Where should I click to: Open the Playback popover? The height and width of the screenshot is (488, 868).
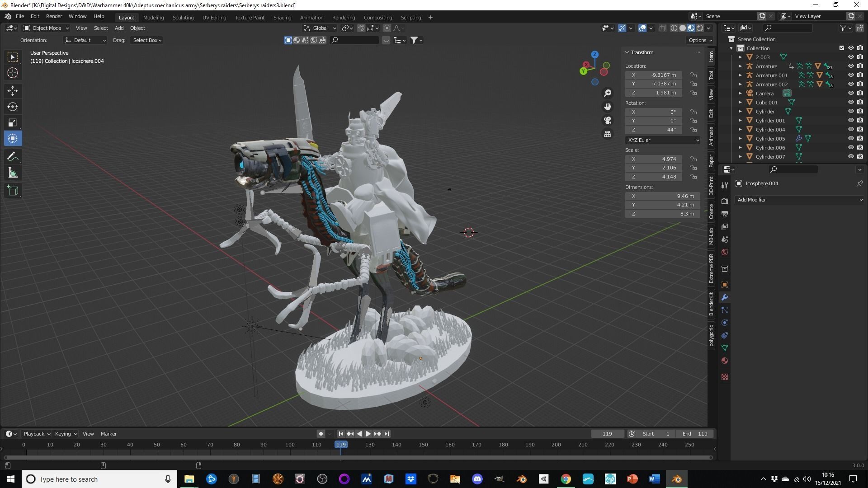tap(37, 434)
